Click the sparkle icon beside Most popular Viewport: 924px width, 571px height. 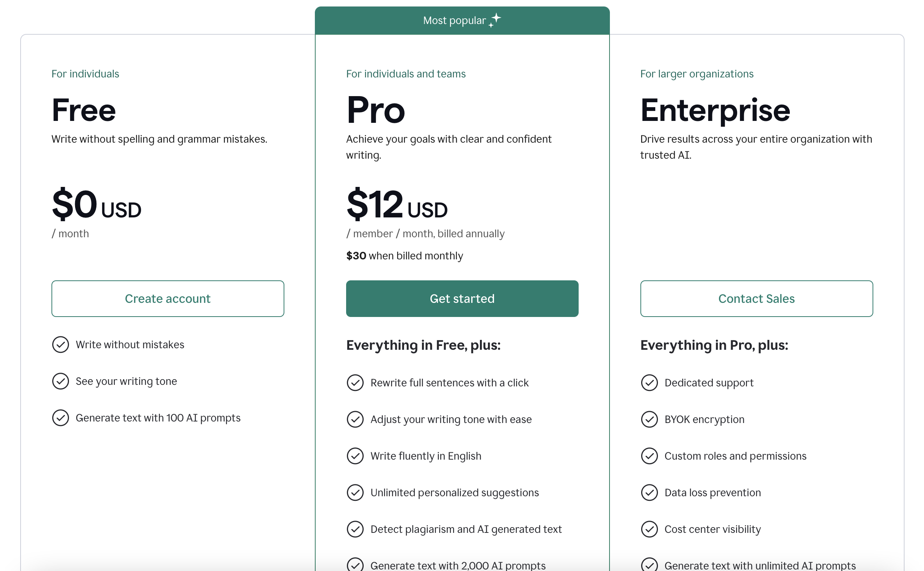point(495,20)
